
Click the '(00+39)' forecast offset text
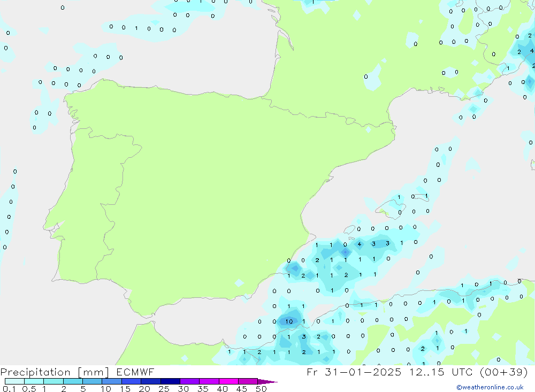pos(503,372)
